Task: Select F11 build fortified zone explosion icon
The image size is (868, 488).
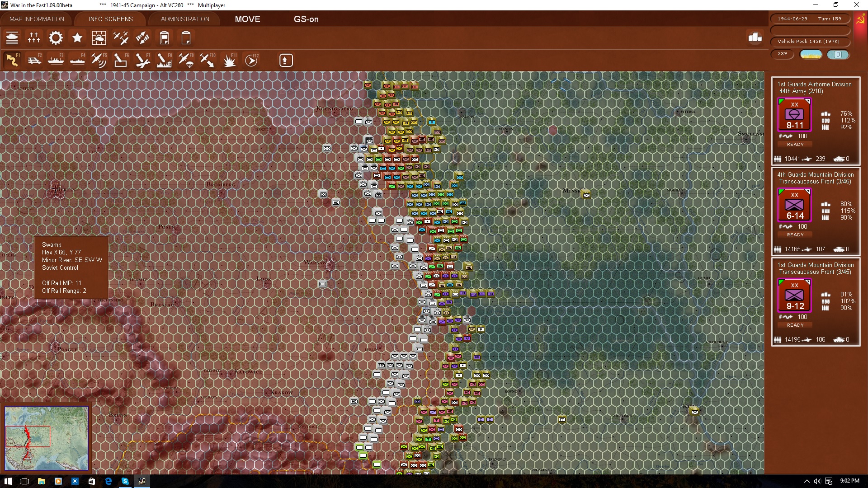Action: (x=229, y=60)
